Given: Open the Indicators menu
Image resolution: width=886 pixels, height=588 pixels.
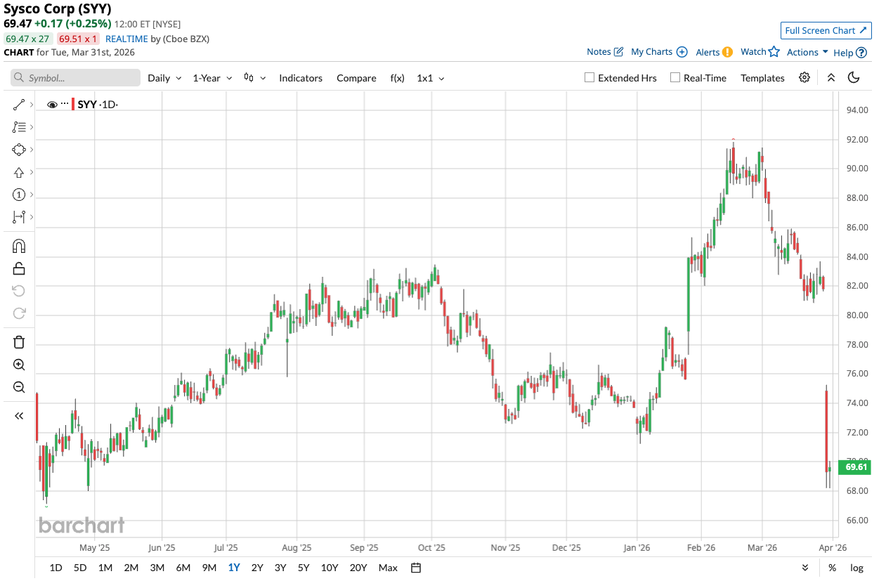Looking at the screenshot, I should tap(301, 78).
